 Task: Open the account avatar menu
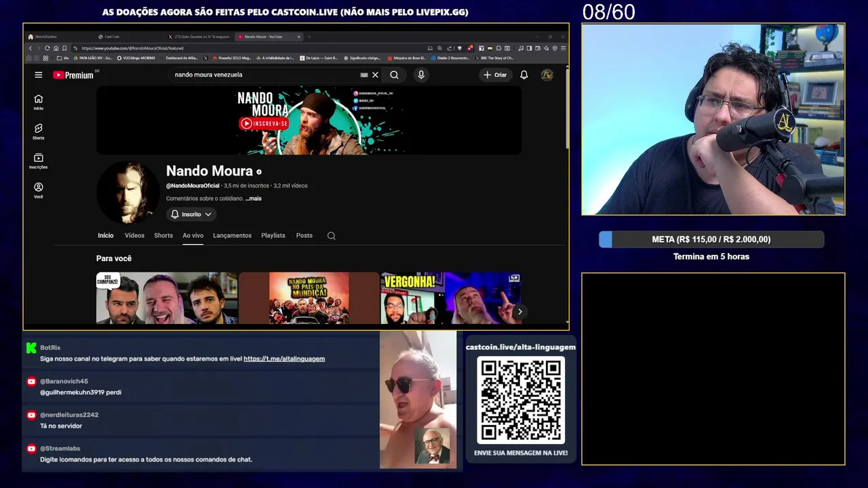click(547, 75)
